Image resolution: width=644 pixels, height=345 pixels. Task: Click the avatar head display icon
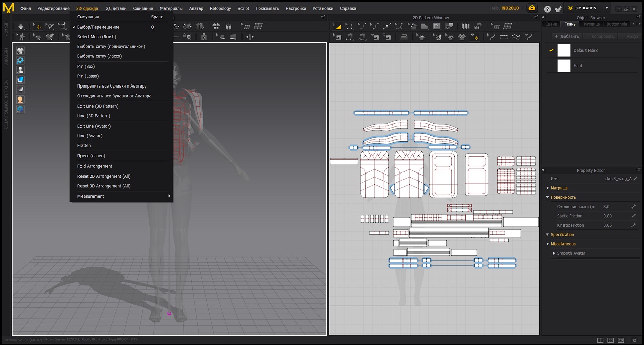click(x=21, y=100)
